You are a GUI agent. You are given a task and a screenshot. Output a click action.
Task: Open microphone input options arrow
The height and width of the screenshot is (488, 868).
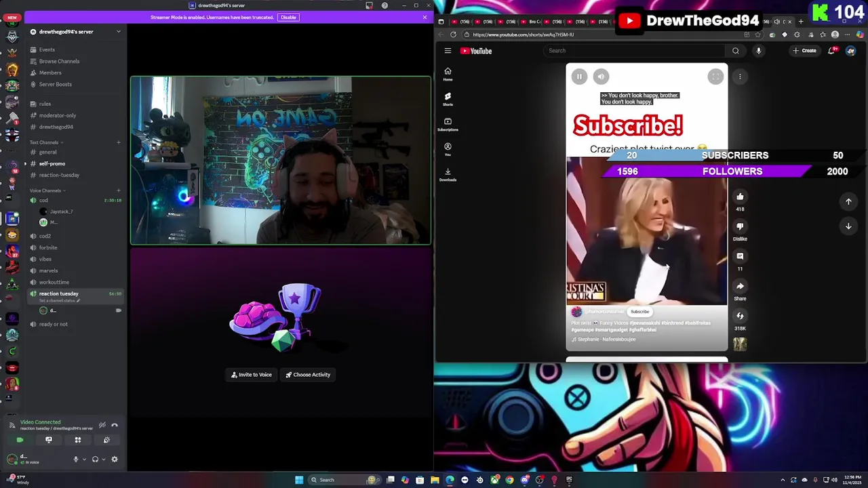click(84, 460)
